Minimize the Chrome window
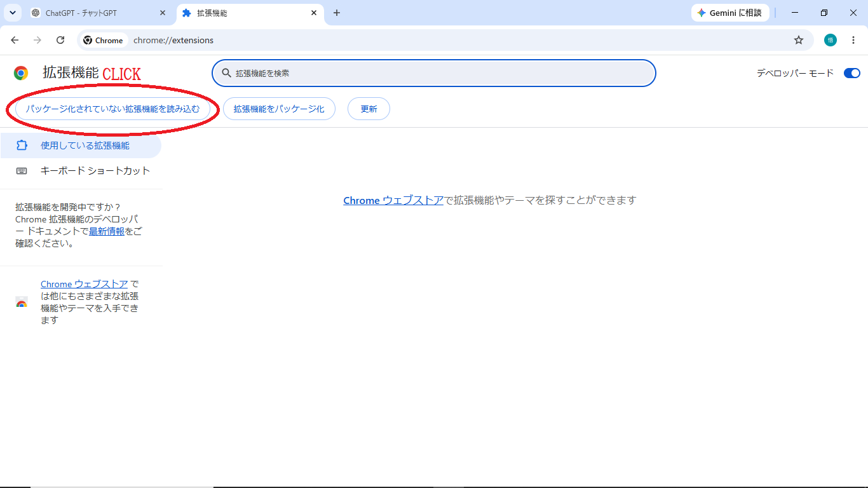 pos(795,13)
